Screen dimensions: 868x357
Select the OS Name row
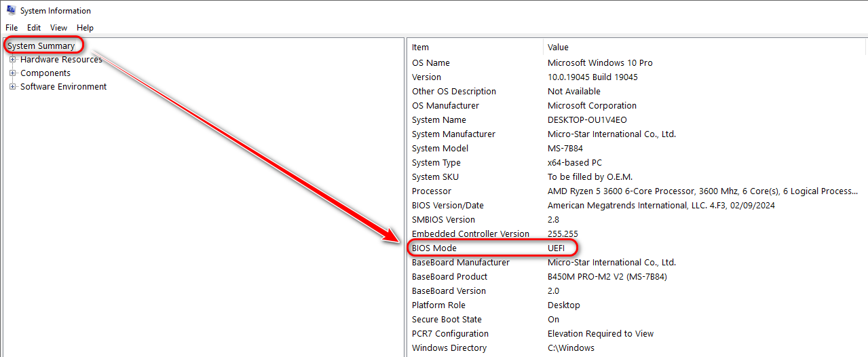click(431, 63)
